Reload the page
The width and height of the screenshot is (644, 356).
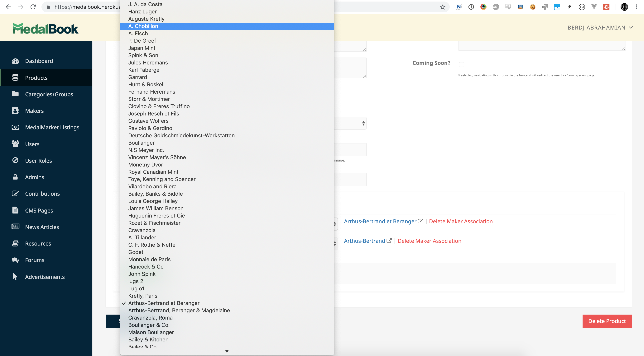point(33,7)
